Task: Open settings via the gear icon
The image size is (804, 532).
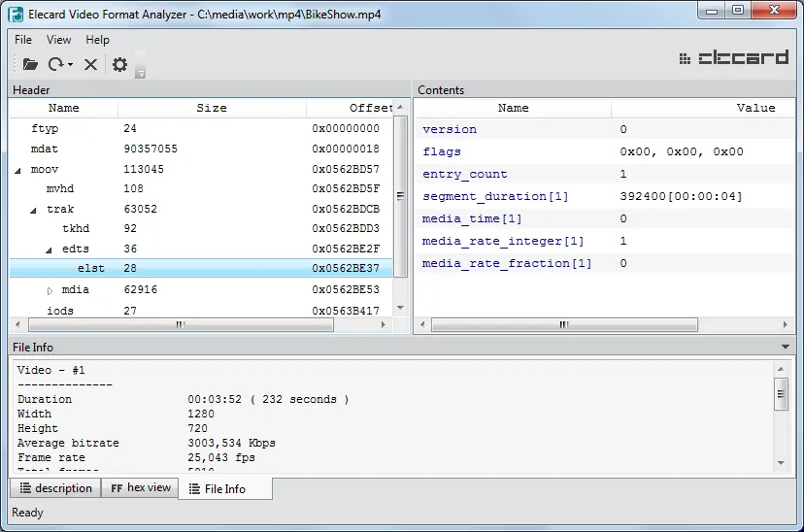Action: 119,64
